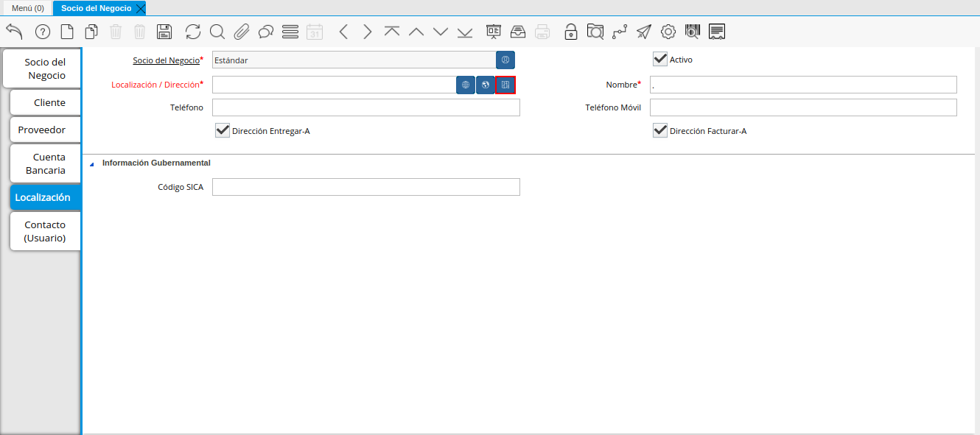The height and width of the screenshot is (435, 980).
Task: Go to next record with down chevron
Action: [x=441, y=32]
